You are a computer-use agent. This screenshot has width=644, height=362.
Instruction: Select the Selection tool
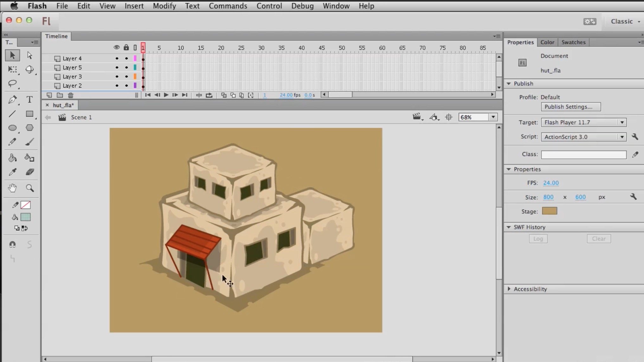point(12,55)
